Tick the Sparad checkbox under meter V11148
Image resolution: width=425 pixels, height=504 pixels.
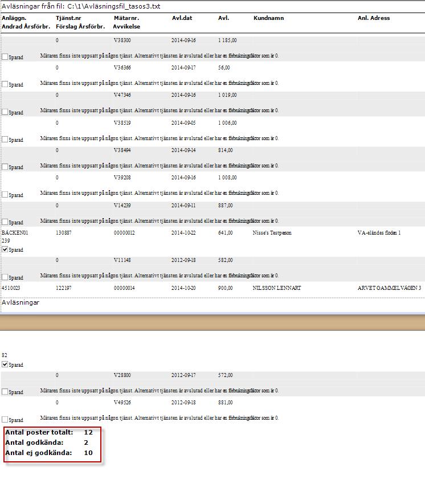[x=5, y=277]
